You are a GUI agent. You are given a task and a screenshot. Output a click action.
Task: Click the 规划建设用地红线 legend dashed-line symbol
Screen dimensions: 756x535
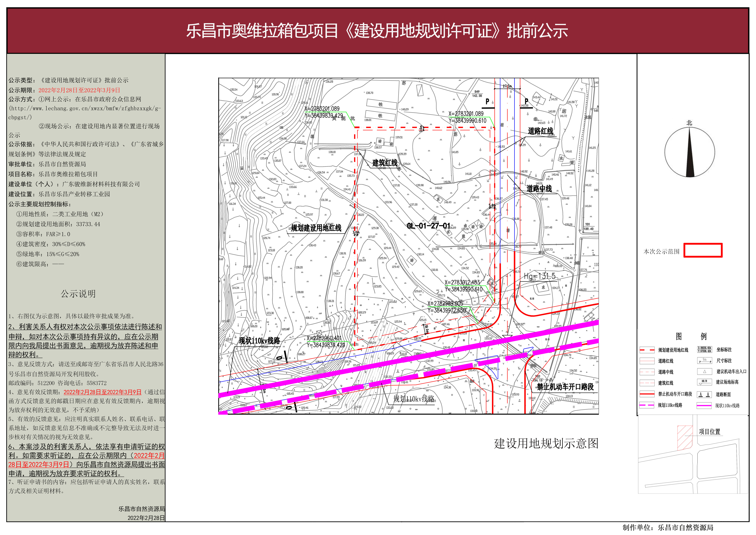tap(647, 350)
